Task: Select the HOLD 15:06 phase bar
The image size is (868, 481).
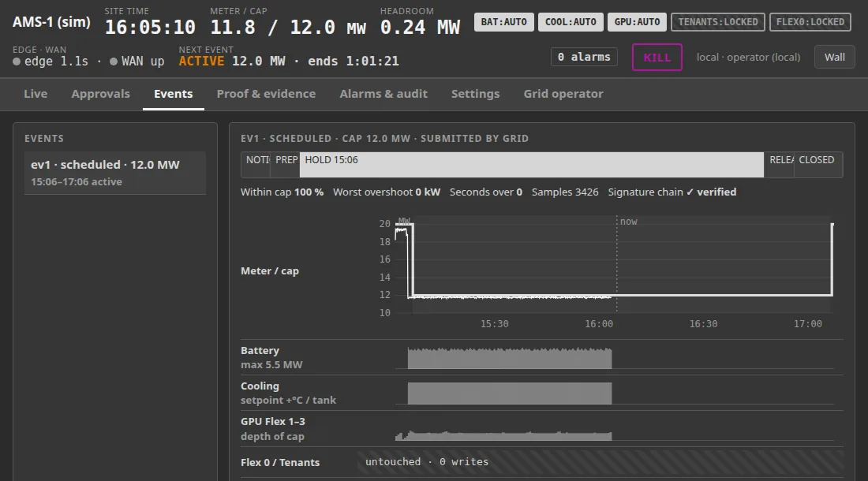Action: pos(531,165)
